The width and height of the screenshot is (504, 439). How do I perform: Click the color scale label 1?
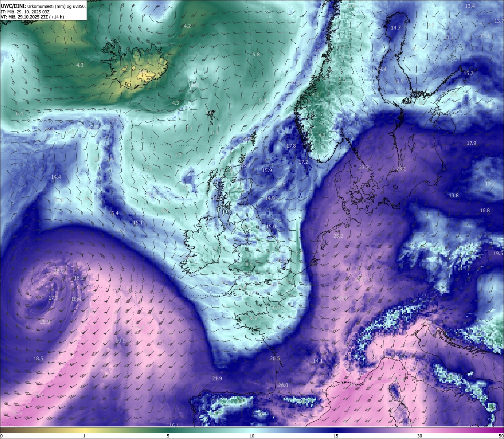click(84, 436)
